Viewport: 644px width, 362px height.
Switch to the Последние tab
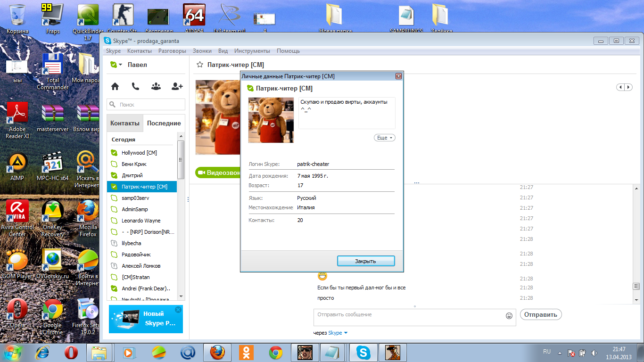[x=164, y=123]
